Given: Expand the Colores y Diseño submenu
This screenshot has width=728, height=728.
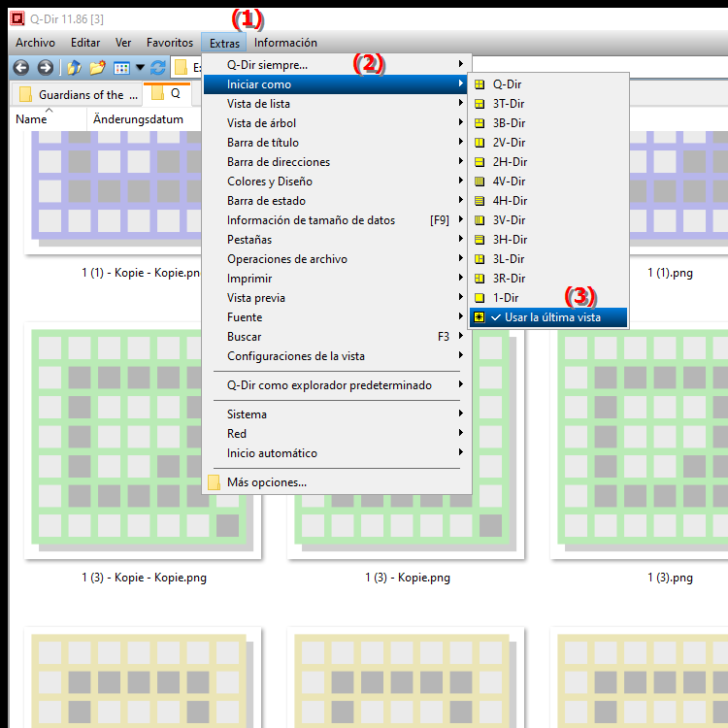Looking at the screenshot, I should [338, 182].
